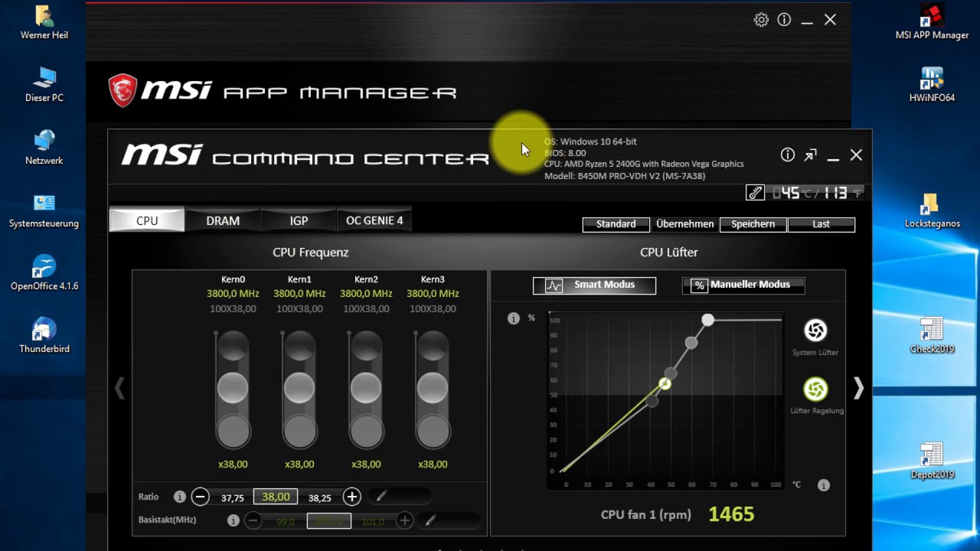Increase Ratio with plus button
This screenshot has width=980, height=551.
pos(351,497)
